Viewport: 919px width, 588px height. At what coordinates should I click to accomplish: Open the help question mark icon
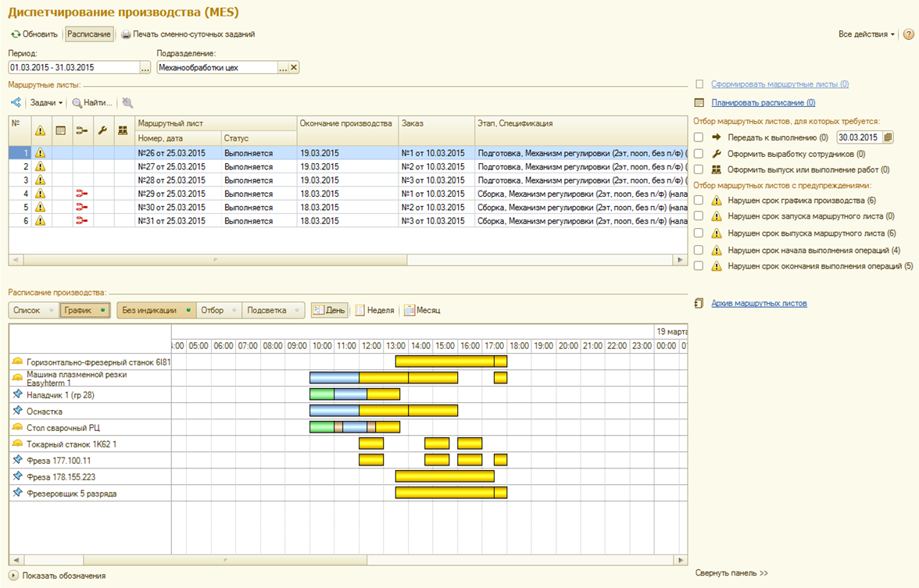[908, 34]
